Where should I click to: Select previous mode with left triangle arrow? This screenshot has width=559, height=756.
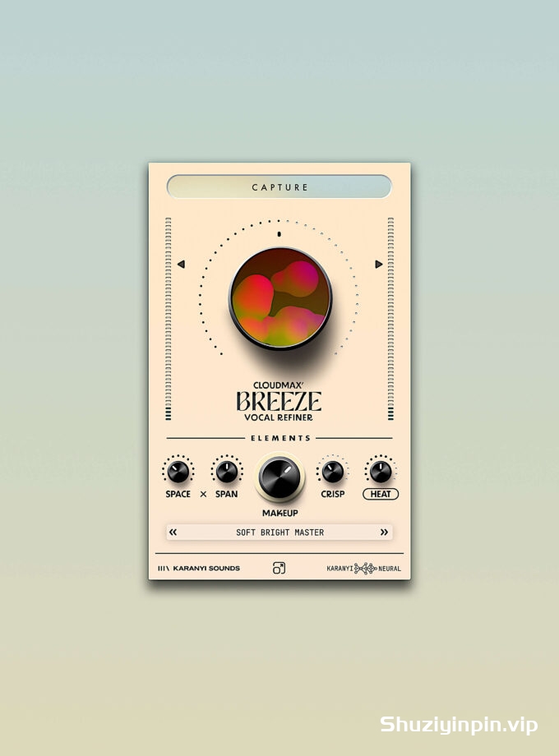point(181,265)
